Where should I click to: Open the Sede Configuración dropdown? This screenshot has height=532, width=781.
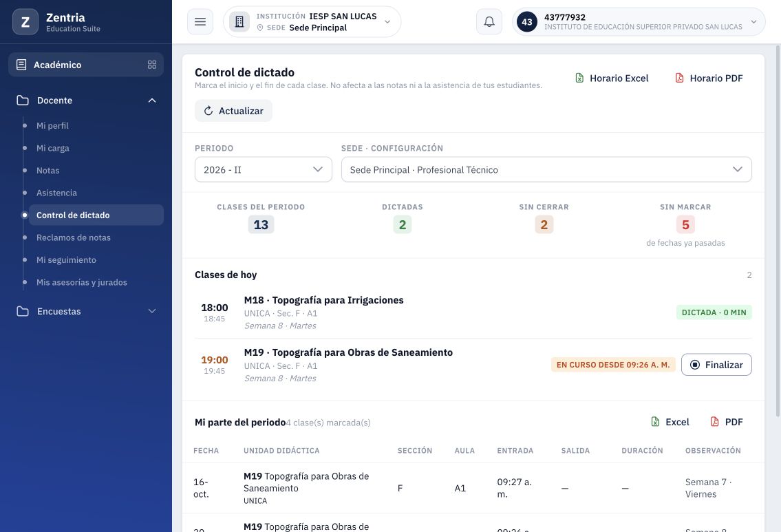click(x=546, y=169)
